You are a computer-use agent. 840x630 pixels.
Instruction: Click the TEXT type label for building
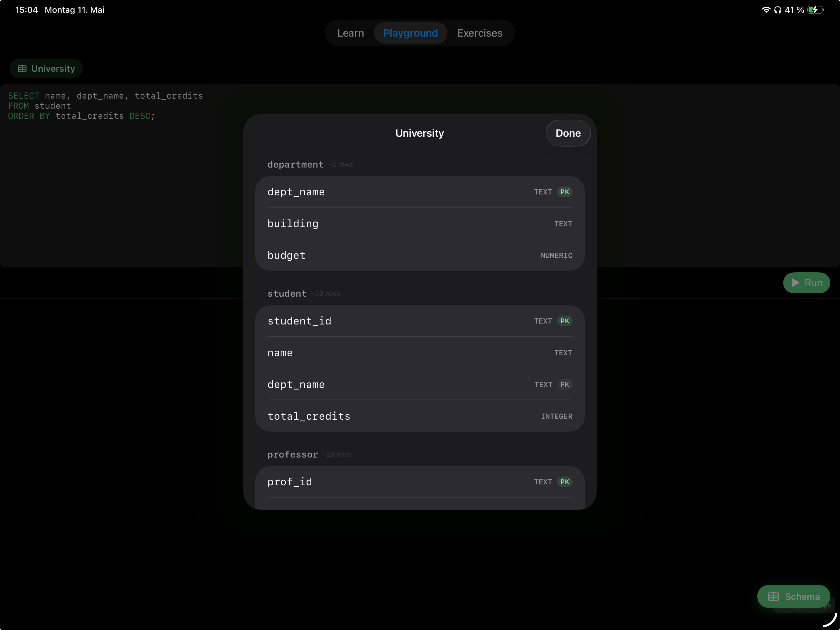pos(563,224)
